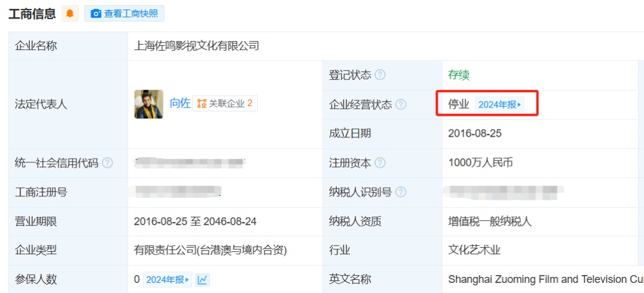
Task: Open the trend chart icon for 参保人数
Action: pos(203,279)
